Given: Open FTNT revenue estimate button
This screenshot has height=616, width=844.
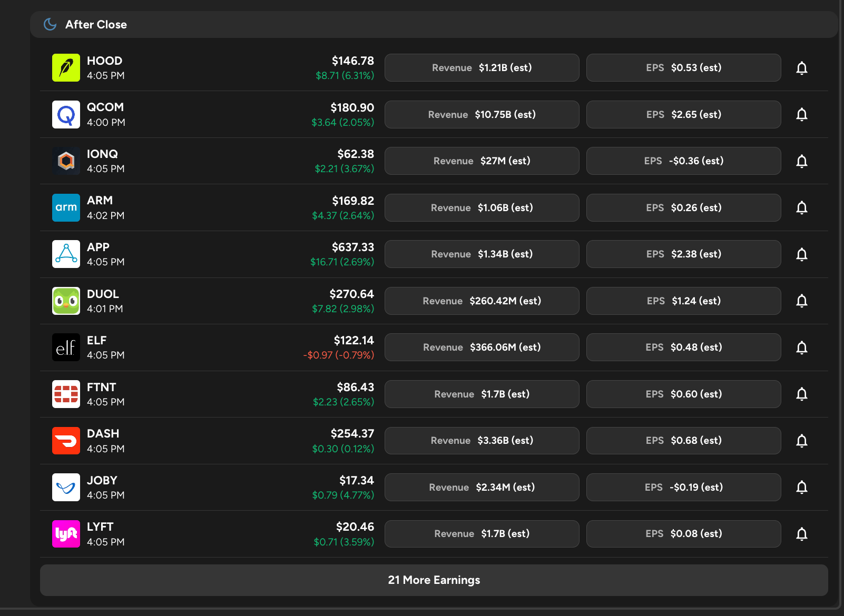Looking at the screenshot, I should tap(482, 394).
